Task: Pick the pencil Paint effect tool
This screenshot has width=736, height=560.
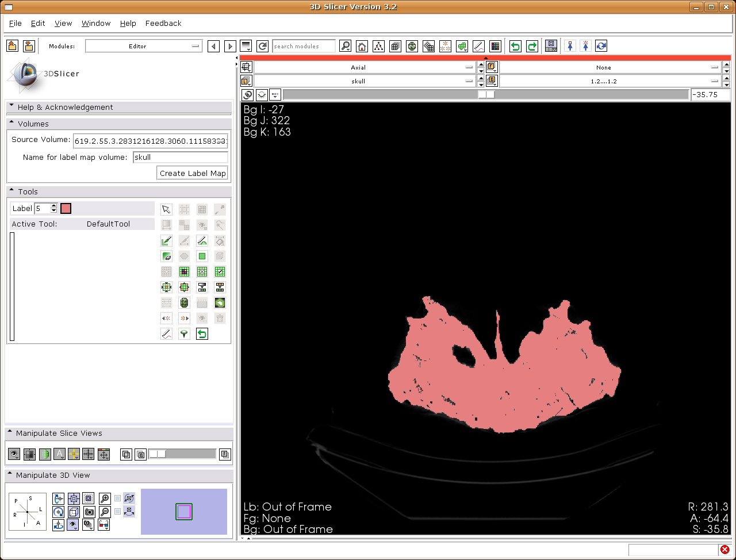Action: click(x=202, y=240)
